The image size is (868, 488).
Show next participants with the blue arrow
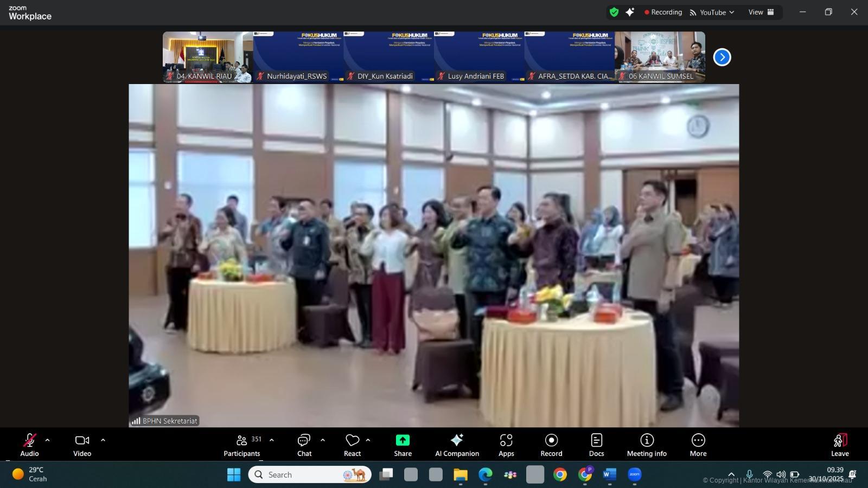click(x=722, y=57)
